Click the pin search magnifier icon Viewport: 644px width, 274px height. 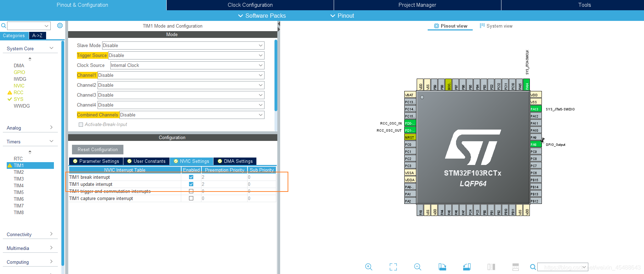point(533,267)
